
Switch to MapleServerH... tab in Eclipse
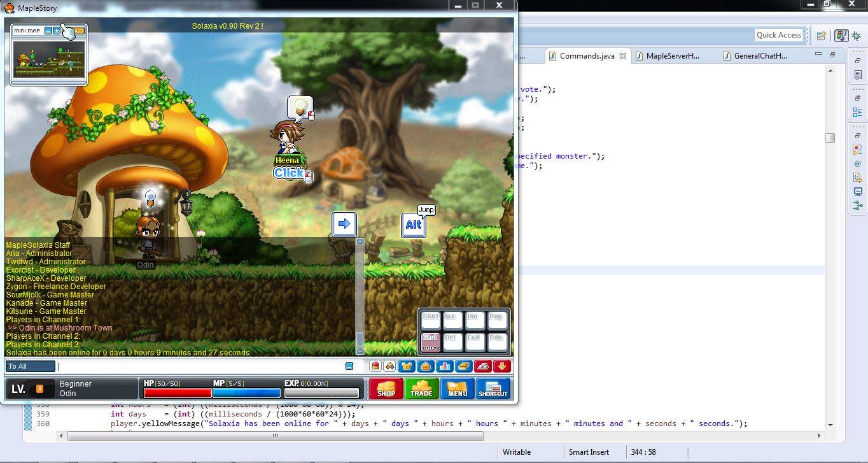673,56
